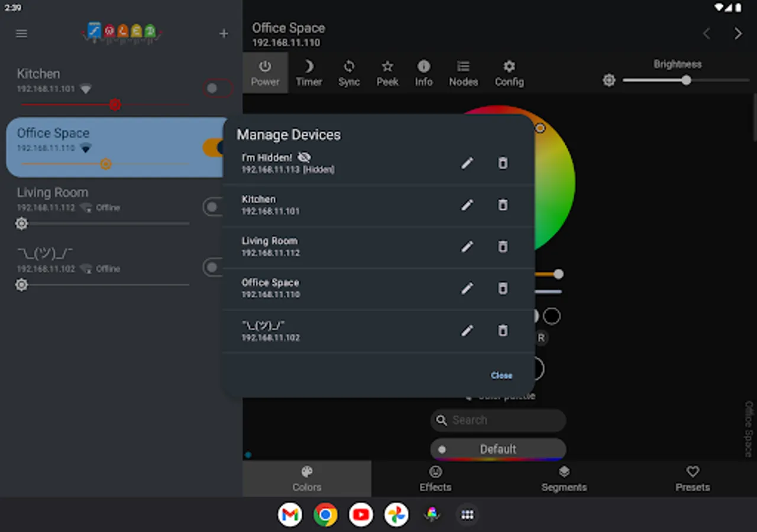
Task: Edit the I'm Hidden! device
Action: click(467, 163)
